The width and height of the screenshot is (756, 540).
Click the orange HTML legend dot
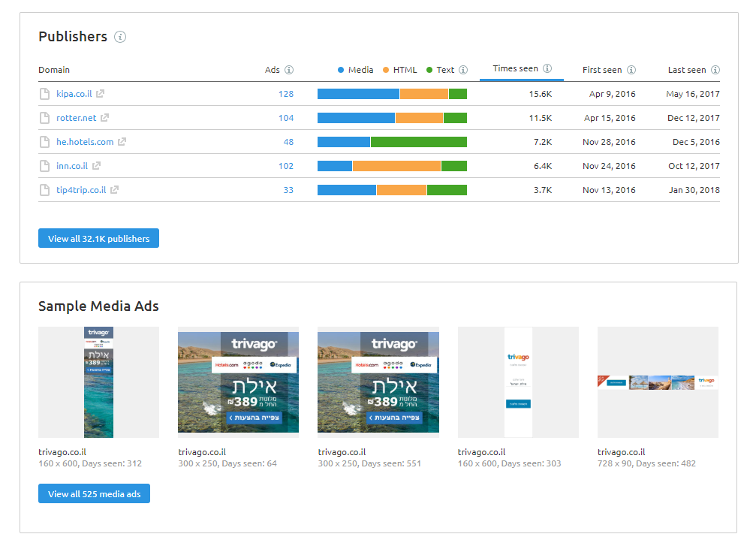coord(386,70)
